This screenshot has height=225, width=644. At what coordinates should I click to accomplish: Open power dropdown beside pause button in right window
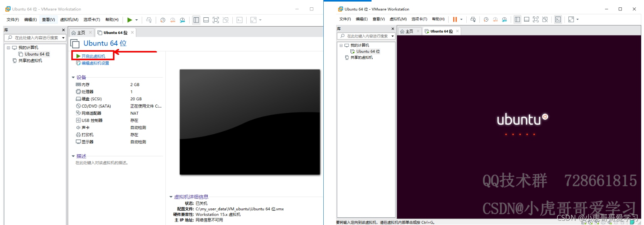click(x=461, y=19)
